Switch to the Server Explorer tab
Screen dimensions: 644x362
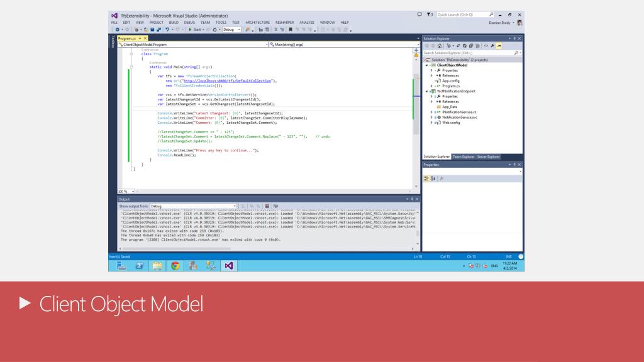tap(488, 156)
